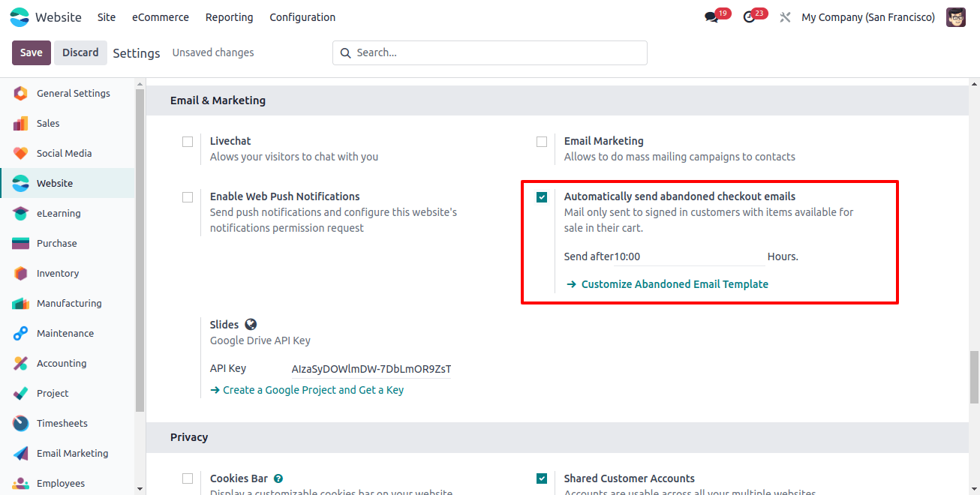Click the Website sidebar icon

pyautogui.click(x=21, y=184)
